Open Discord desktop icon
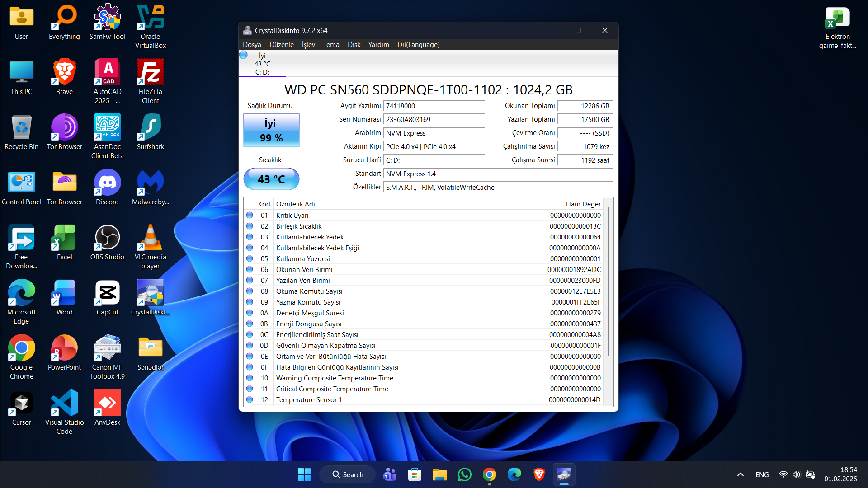The image size is (868, 488). [107, 188]
